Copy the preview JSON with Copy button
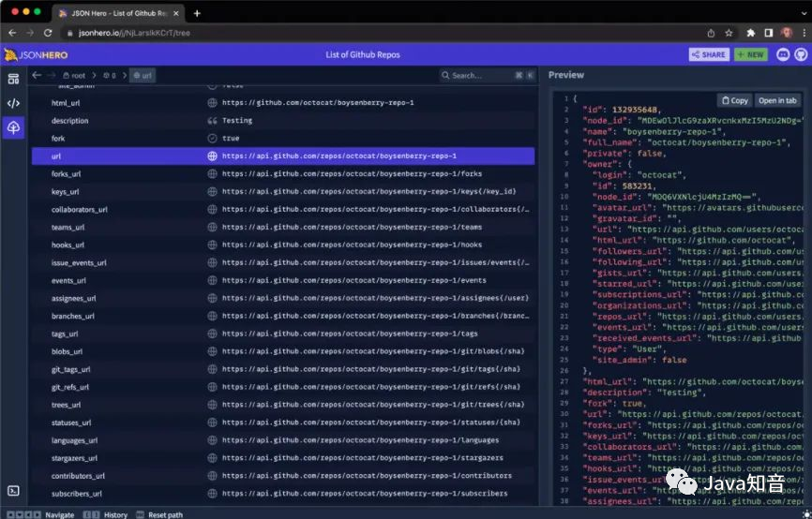Image resolution: width=812 pixels, height=519 pixels. 735,100
